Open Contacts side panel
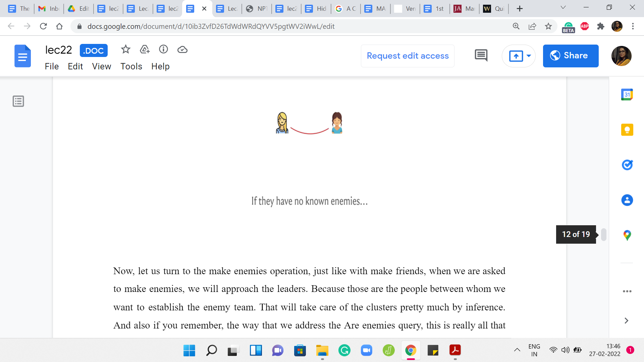Viewport: 644px width, 362px height. tap(627, 200)
